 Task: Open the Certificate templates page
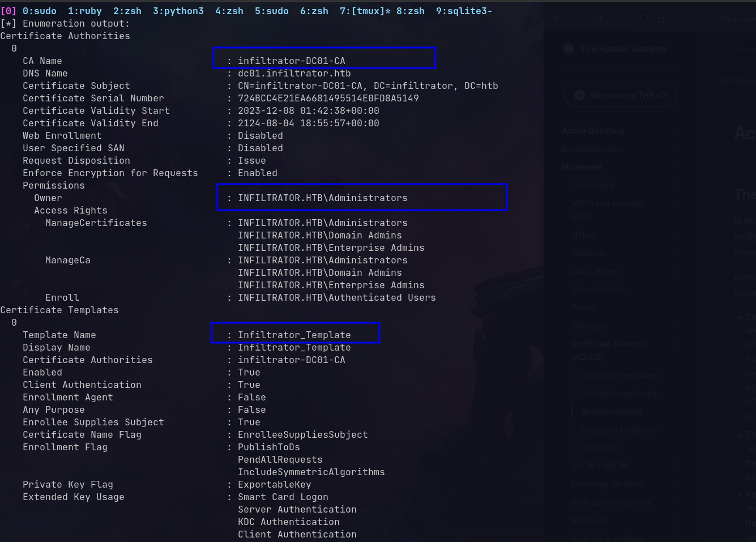click(620, 375)
